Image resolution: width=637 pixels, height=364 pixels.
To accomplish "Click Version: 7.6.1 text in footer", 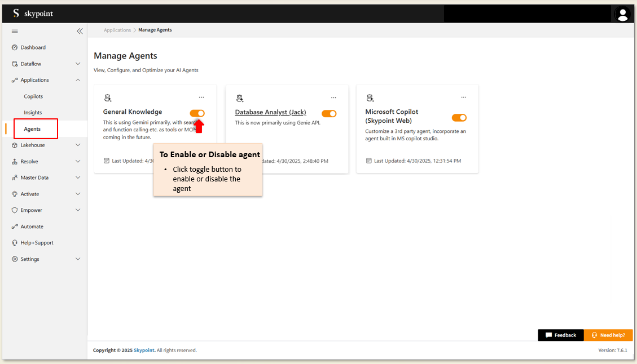I will point(613,350).
